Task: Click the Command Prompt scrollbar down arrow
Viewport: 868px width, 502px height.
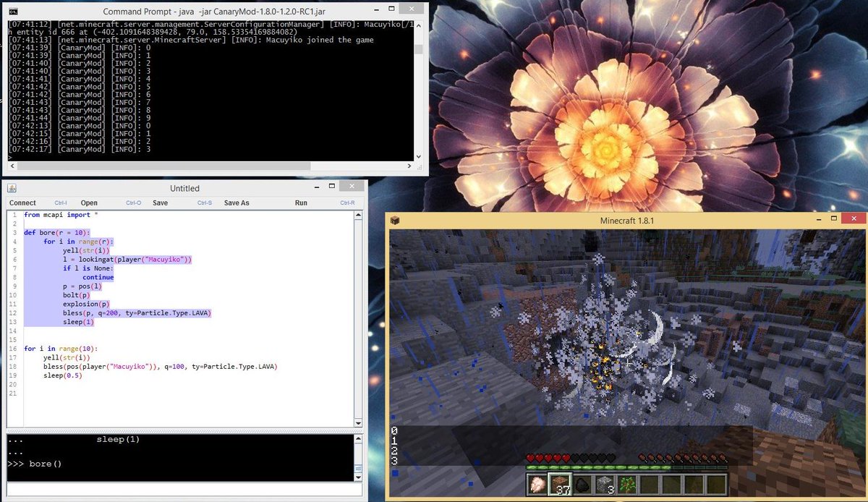Action: point(418,156)
